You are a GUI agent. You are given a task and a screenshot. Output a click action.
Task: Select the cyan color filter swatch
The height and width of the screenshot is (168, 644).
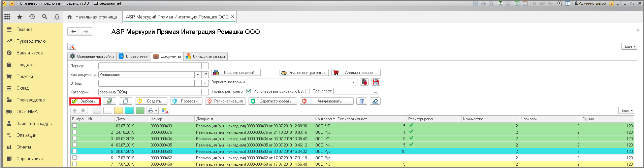(129, 111)
